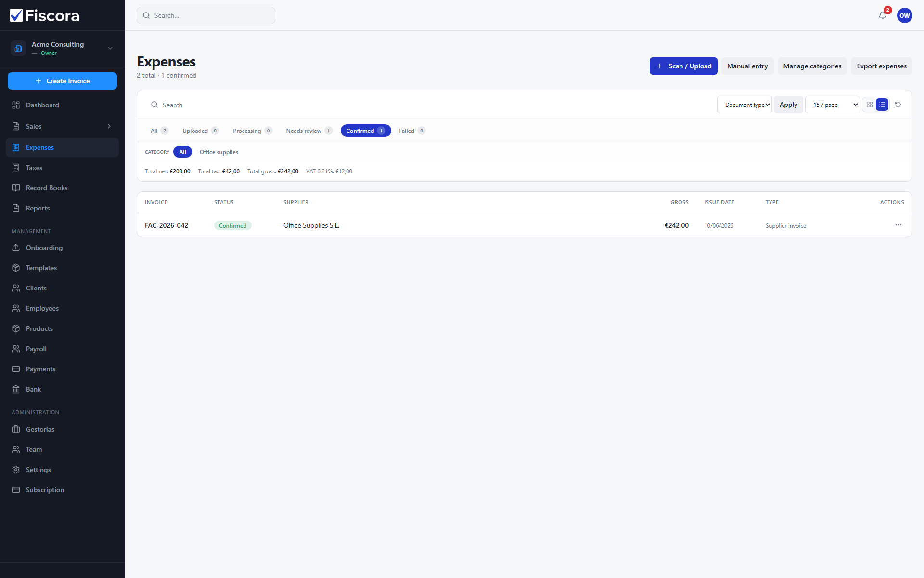The image size is (924, 578).
Task: Open the OW user avatar menu
Action: click(905, 15)
